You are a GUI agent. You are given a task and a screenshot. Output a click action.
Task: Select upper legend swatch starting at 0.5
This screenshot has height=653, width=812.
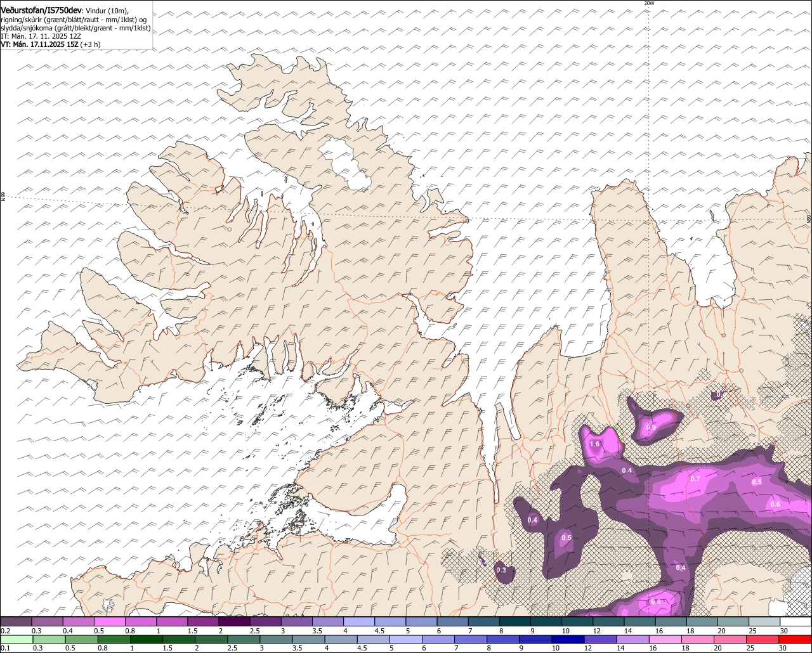click(x=110, y=621)
